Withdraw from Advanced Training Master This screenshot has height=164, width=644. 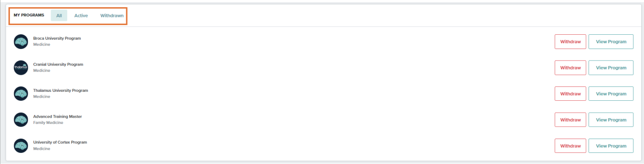tap(570, 120)
